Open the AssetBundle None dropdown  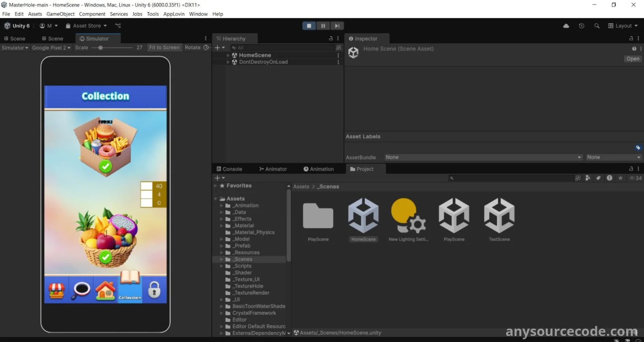pyautogui.click(x=483, y=157)
